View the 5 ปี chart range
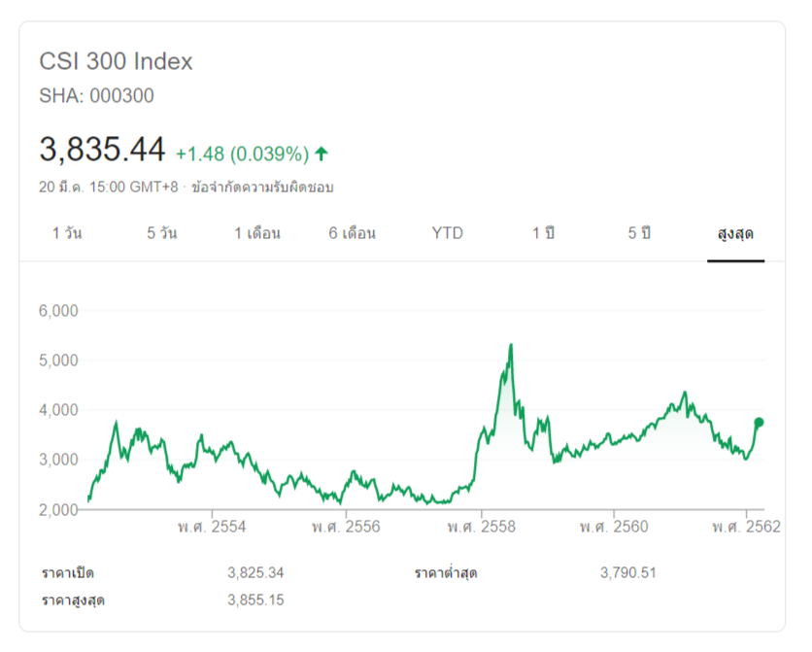Screen dimensions: 812x652 (638, 233)
